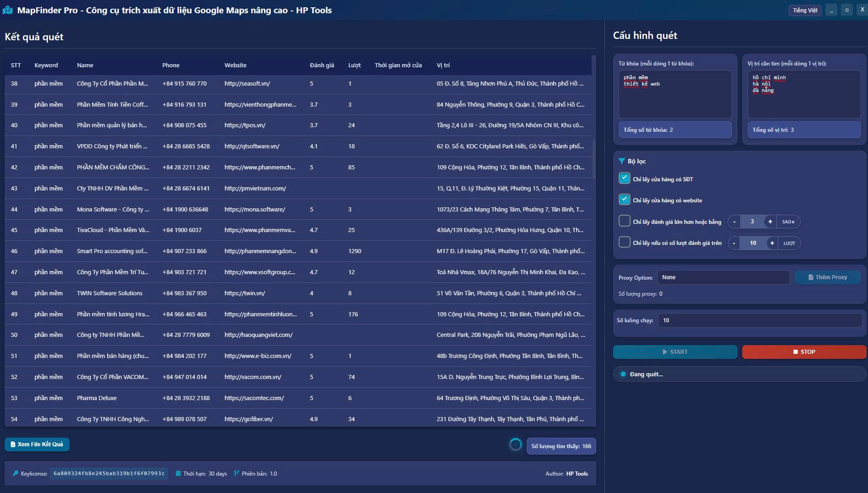This screenshot has height=493, width=868.
Task: Click the key icon next to Keylicense
Action: pyautogui.click(x=16, y=473)
